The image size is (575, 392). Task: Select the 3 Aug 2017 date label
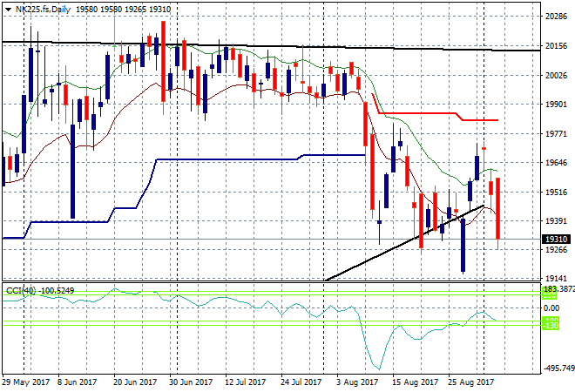[357, 382]
